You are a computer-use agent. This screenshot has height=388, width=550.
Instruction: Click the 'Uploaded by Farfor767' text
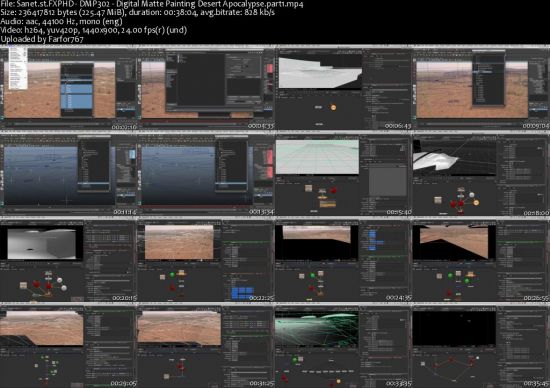click(x=42, y=39)
